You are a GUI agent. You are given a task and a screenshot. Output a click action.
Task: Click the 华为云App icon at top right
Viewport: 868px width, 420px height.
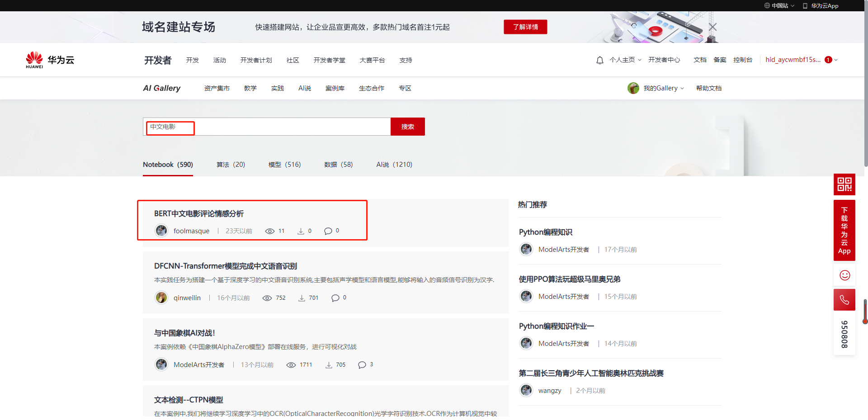click(x=804, y=5)
